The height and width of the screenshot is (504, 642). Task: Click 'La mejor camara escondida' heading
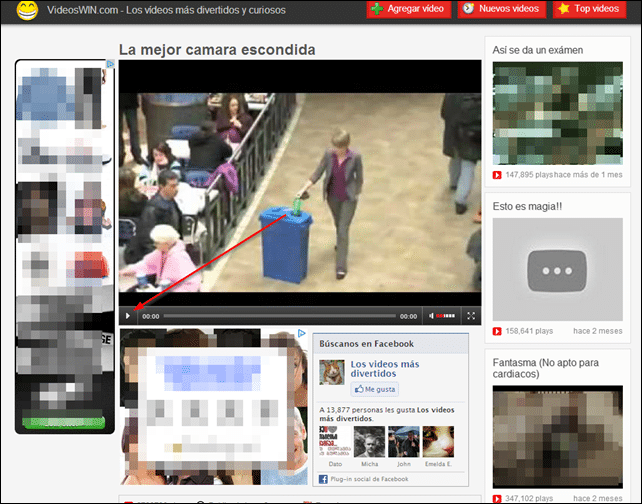(217, 50)
